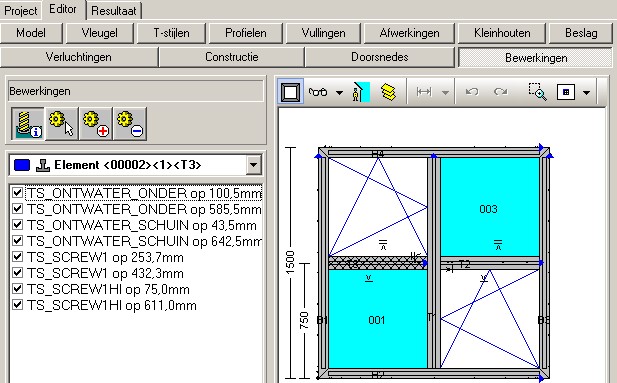Image resolution: width=617 pixels, height=383 pixels.
Task: Click the glasses view icon
Action: pos(318,92)
